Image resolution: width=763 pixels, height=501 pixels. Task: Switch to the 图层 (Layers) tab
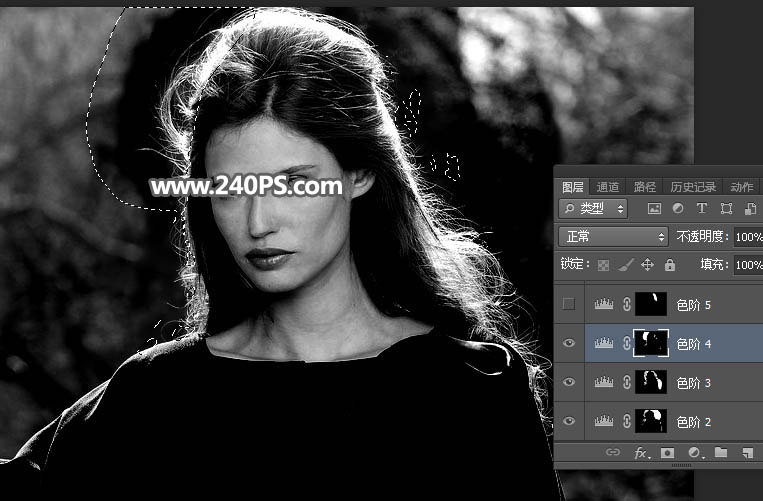(x=572, y=187)
